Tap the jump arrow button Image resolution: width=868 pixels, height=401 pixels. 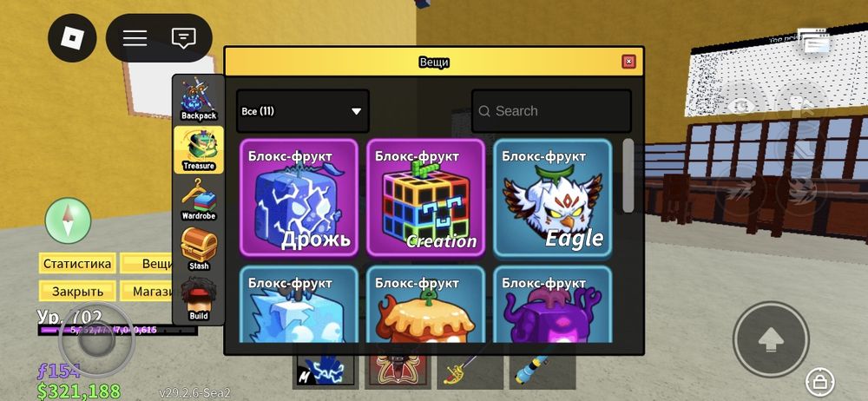[x=771, y=339]
